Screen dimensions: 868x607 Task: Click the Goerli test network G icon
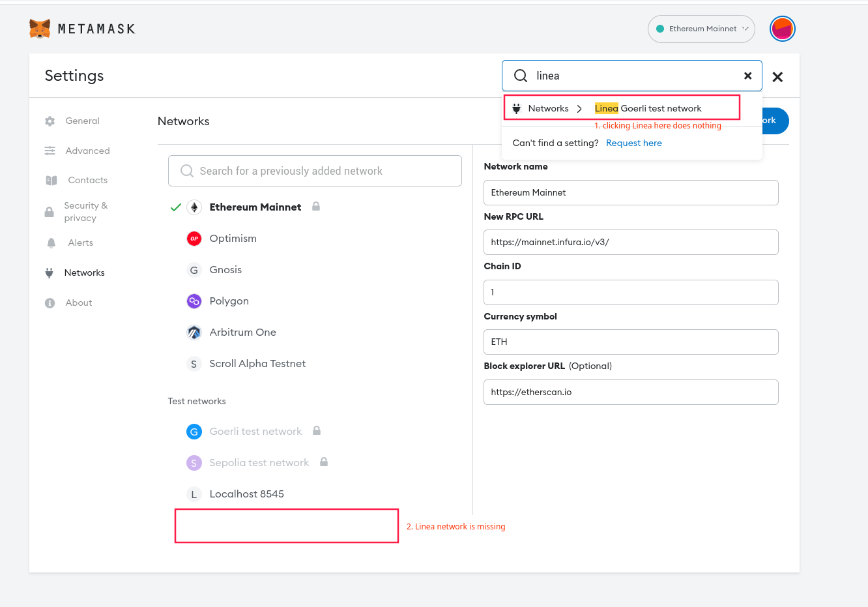click(x=194, y=432)
